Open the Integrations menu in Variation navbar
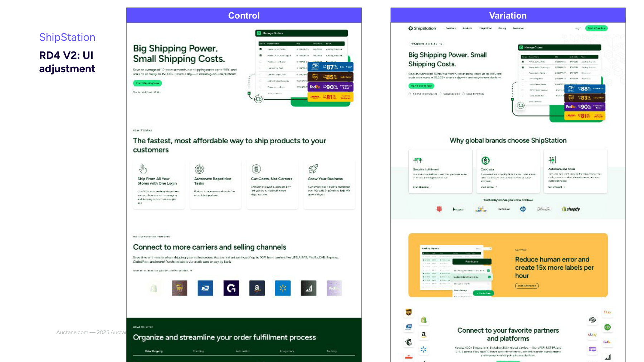This screenshot has width=644, height=362. click(x=486, y=28)
